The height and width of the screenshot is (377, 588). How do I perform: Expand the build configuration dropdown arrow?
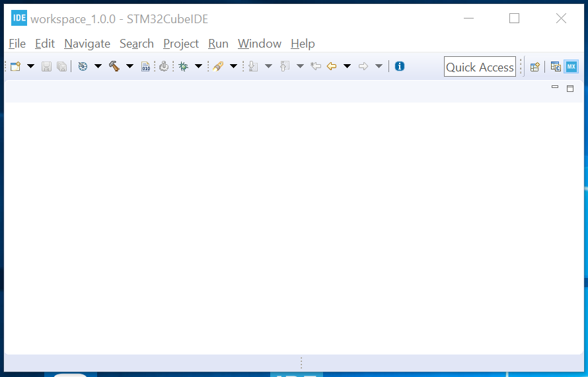98,66
